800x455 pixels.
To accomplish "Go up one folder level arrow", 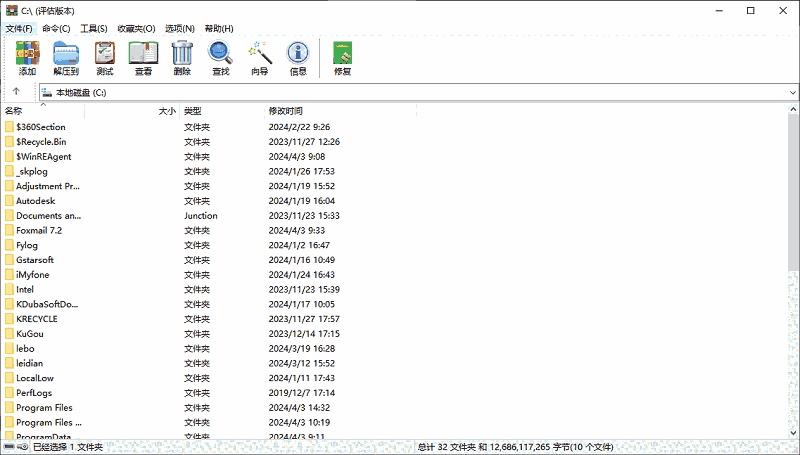I will point(16,92).
